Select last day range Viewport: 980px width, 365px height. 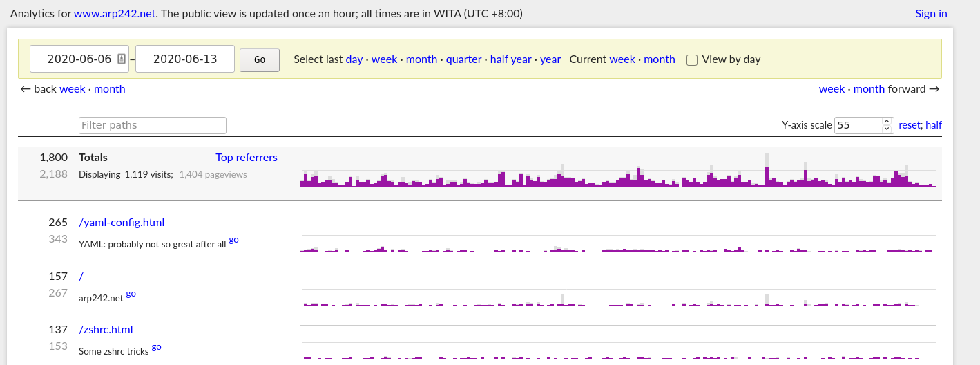[x=354, y=59]
